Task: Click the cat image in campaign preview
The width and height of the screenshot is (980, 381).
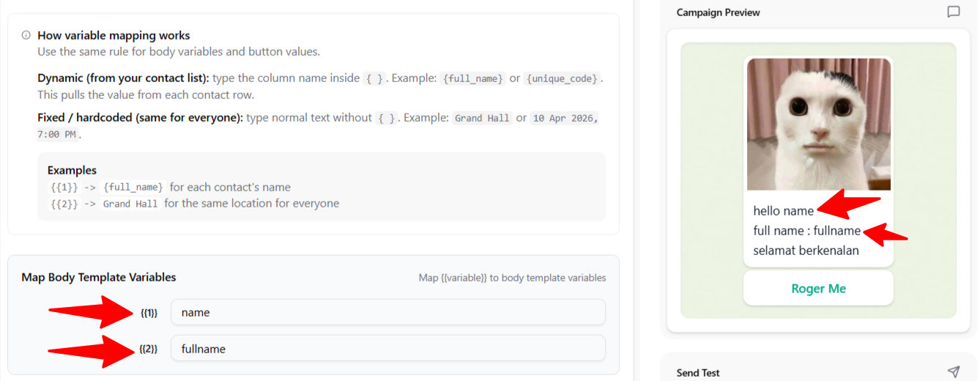Action: pyautogui.click(x=818, y=125)
